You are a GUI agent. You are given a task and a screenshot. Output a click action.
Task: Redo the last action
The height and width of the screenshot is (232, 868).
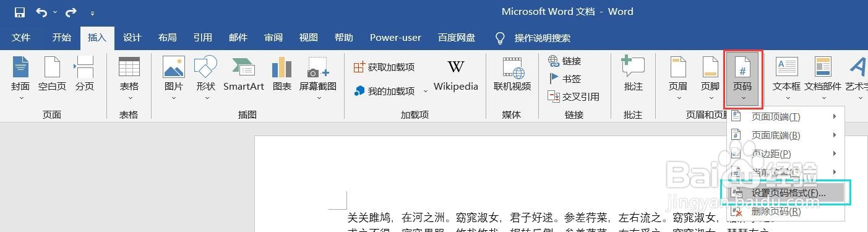(x=71, y=12)
